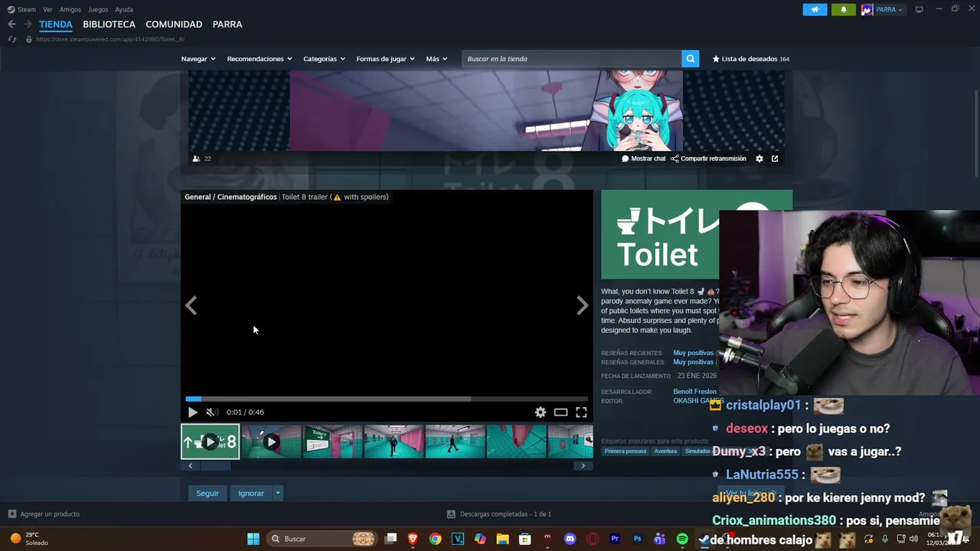Open Steam announcements megaphone button

pyautogui.click(x=815, y=9)
